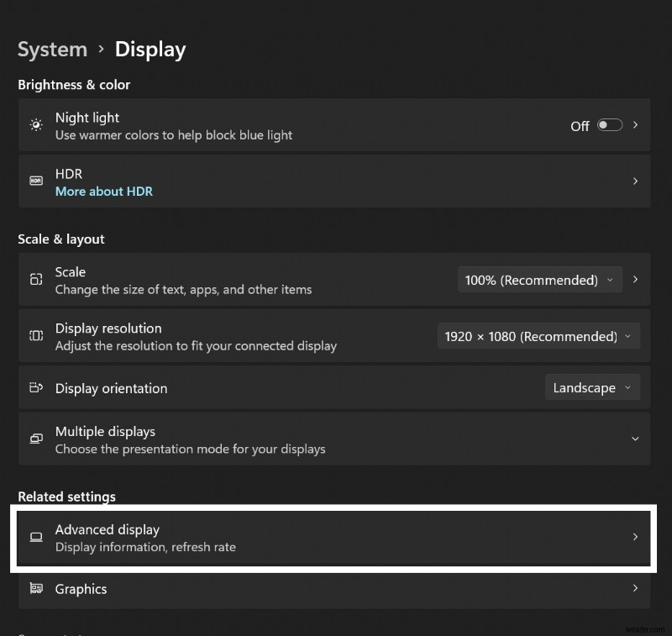Image resolution: width=672 pixels, height=636 pixels.
Task: Go back to System settings breadcrumb
Action: coord(52,50)
